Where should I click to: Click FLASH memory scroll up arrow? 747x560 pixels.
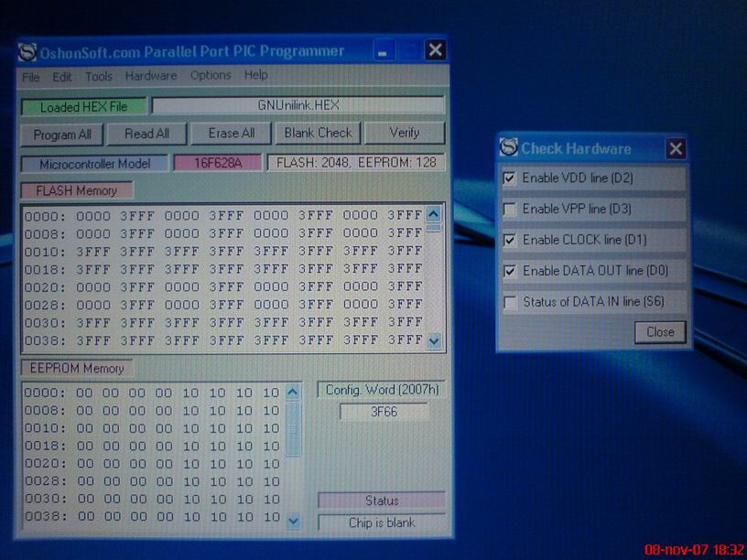(433, 214)
